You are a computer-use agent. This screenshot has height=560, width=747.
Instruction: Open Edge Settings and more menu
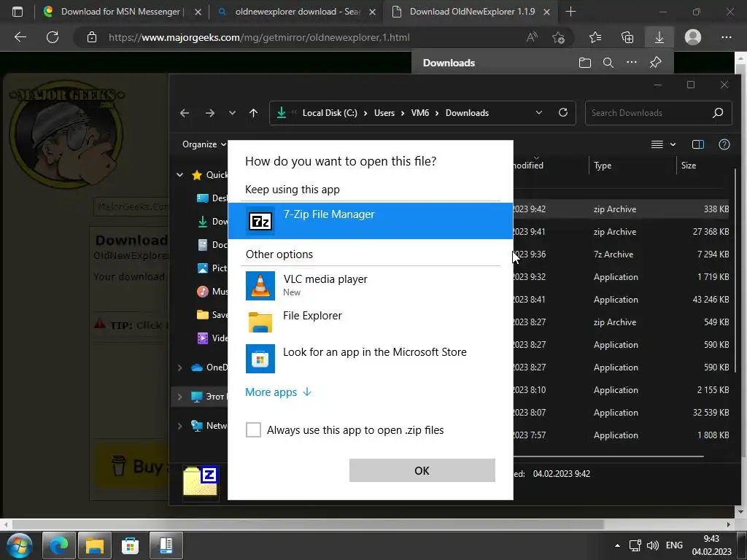(726, 37)
